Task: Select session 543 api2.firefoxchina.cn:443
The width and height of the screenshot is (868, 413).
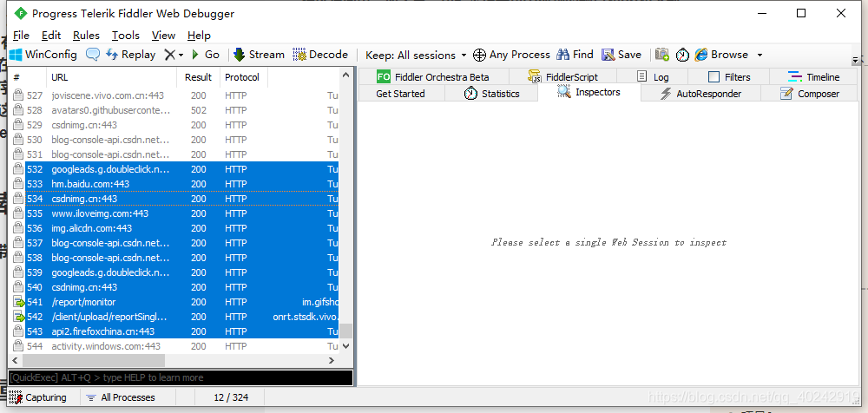Action: (174, 331)
